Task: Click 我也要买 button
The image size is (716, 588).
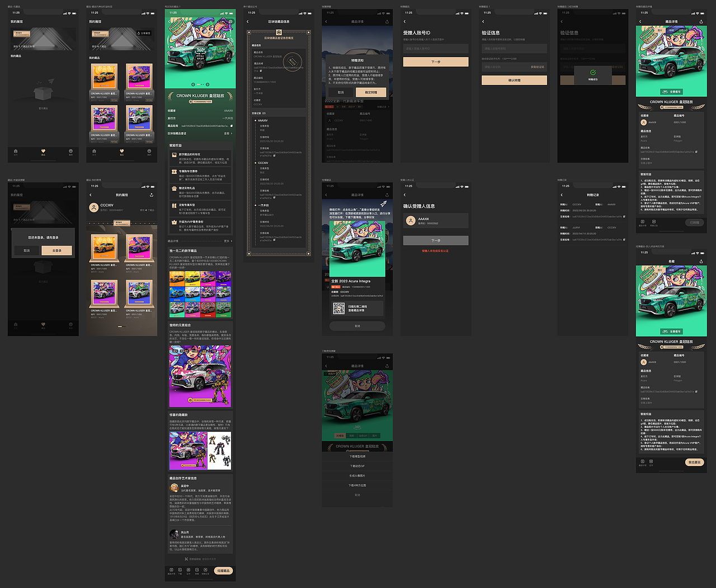Action: click(x=694, y=463)
